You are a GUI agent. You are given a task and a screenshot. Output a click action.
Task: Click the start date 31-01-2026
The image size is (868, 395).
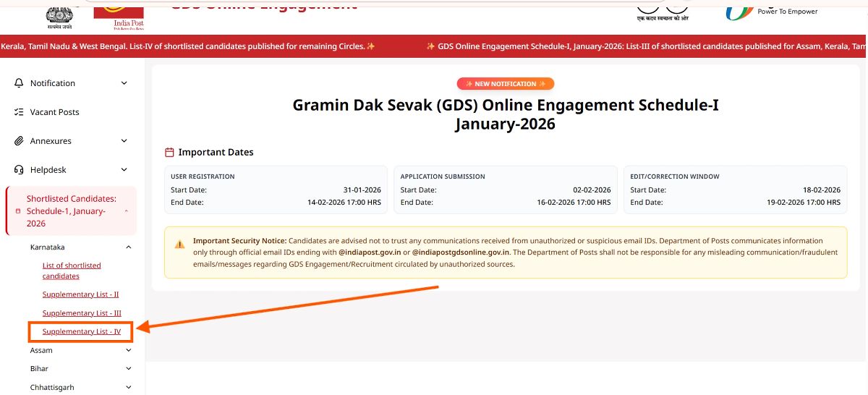362,190
